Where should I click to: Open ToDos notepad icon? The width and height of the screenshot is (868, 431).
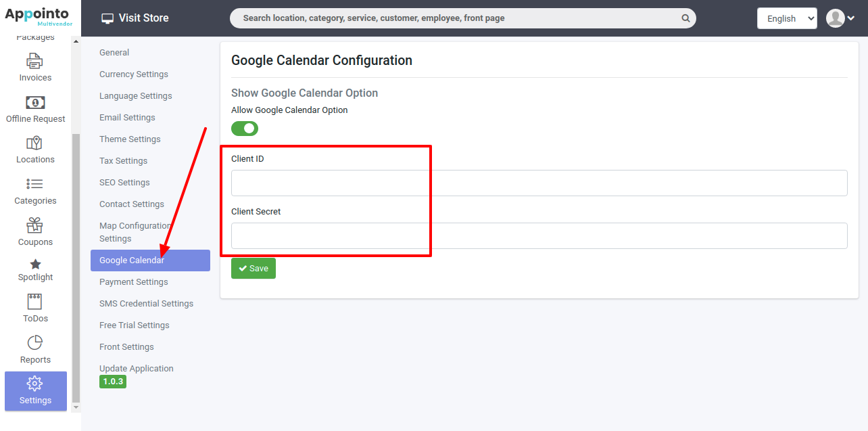[x=34, y=302]
